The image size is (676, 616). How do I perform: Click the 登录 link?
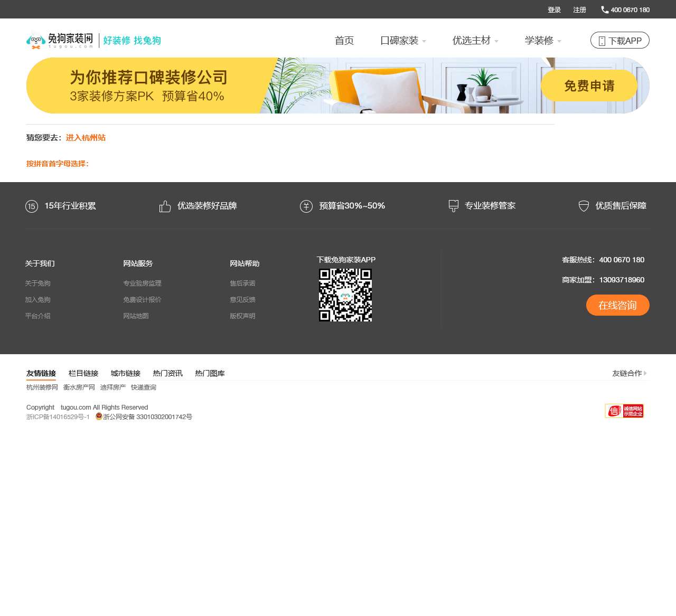(x=555, y=10)
